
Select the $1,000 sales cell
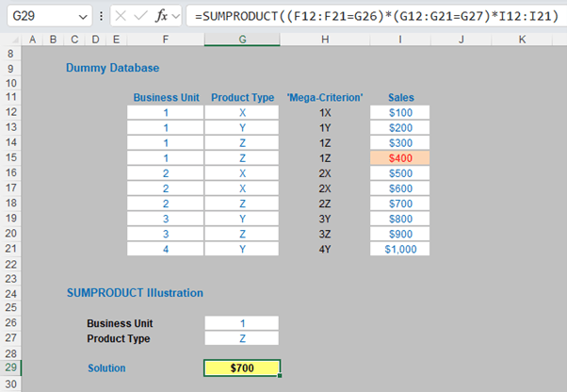coord(399,248)
